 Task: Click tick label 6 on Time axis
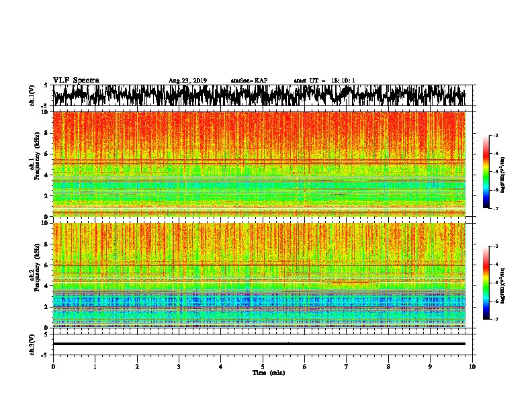click(305, 367)
